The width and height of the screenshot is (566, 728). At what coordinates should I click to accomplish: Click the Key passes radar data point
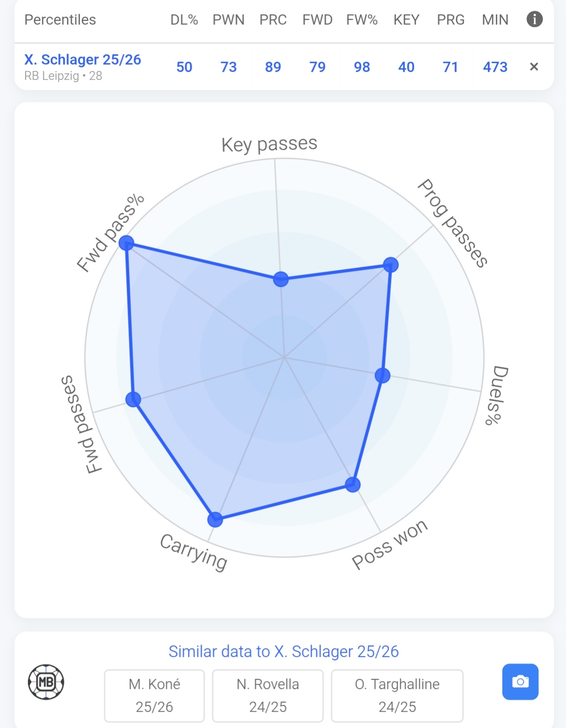281,279
